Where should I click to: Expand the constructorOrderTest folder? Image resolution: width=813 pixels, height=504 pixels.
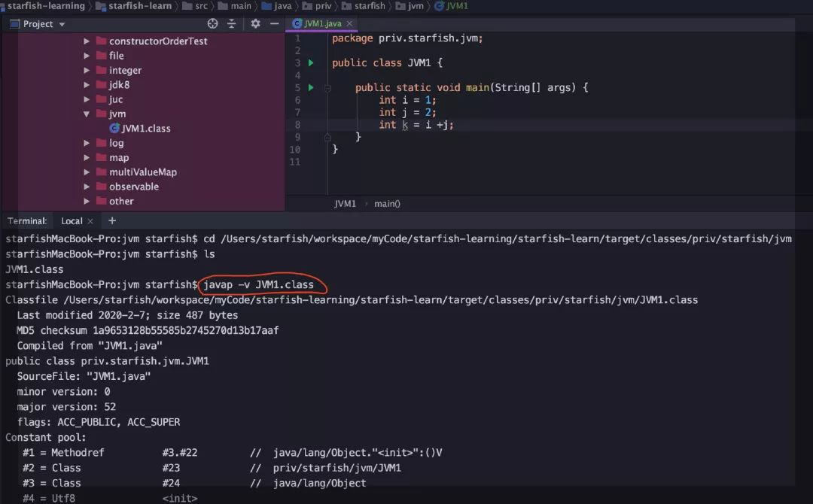pos(87,41)
